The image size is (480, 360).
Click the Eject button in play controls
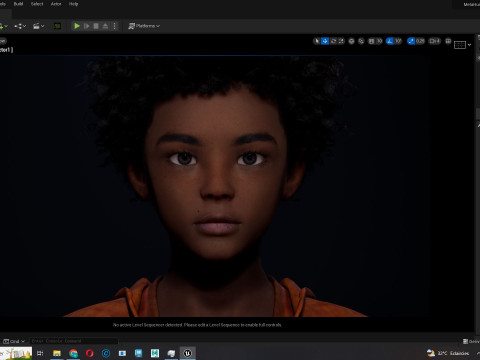(x=105, y=26)
